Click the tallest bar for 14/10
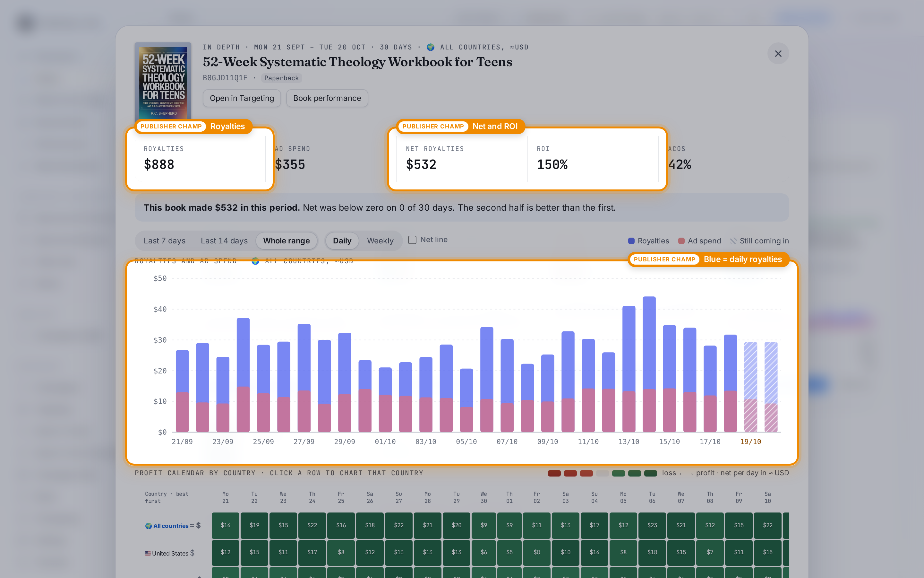 coord(649,364)
